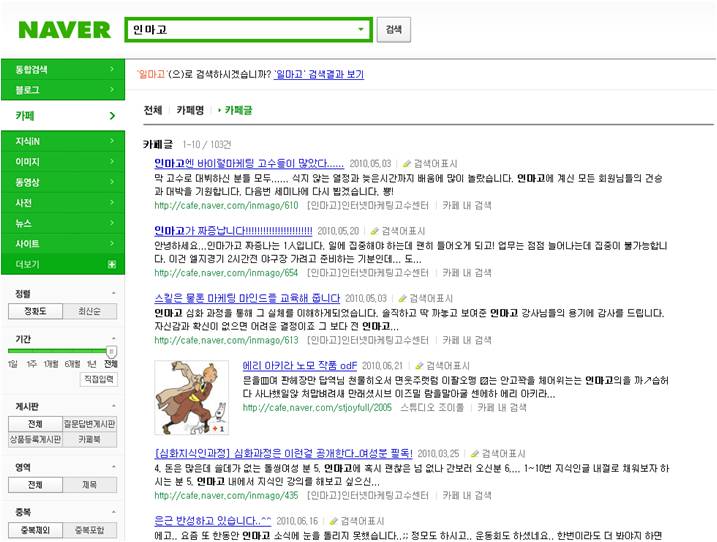The height and width of the screenshot is (542, 717).
Task: Click 스튜디오 조이풀 cafe name link
Action: point(432,408)
